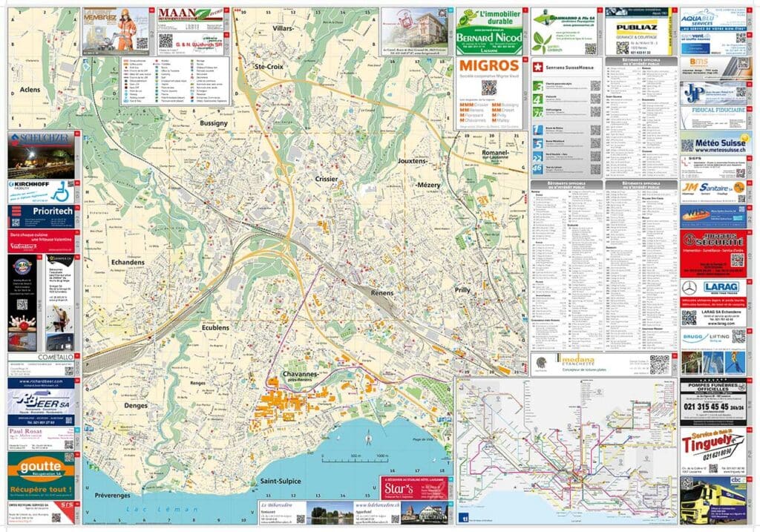This screenshot has height=532, width=760.
Task: Click the MAAN logo
Action: coord(191,16)
